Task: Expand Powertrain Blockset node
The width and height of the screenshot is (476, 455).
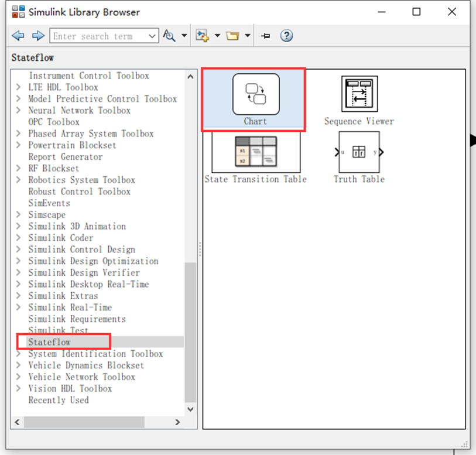Action: (19, 145)
